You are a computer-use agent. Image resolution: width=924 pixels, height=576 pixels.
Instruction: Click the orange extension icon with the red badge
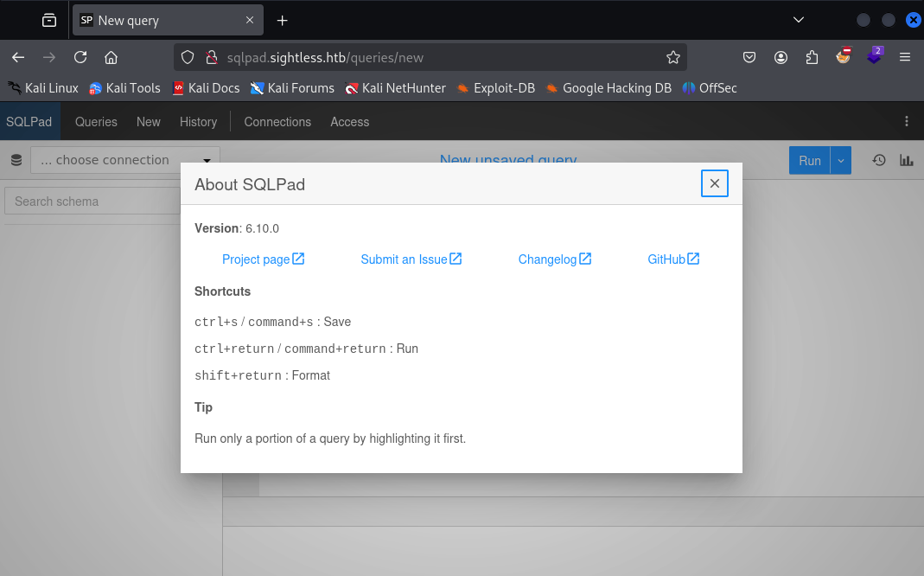pos(844,56)
